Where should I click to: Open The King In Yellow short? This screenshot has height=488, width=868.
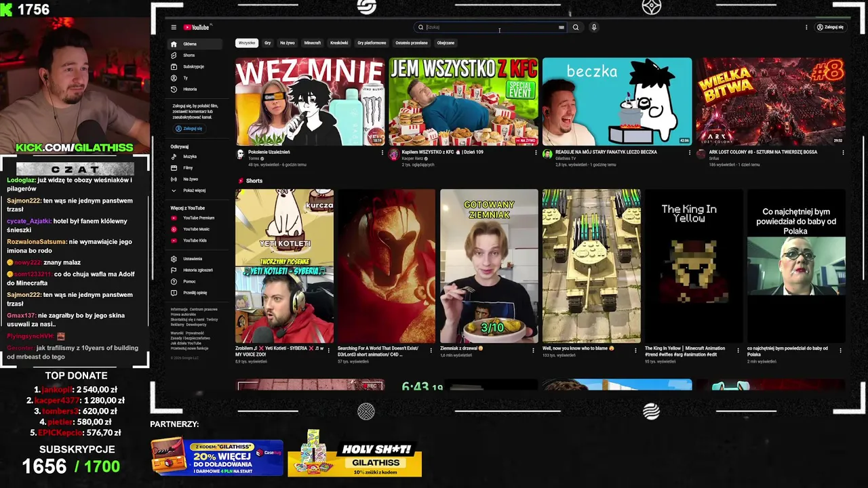point(694,266)
